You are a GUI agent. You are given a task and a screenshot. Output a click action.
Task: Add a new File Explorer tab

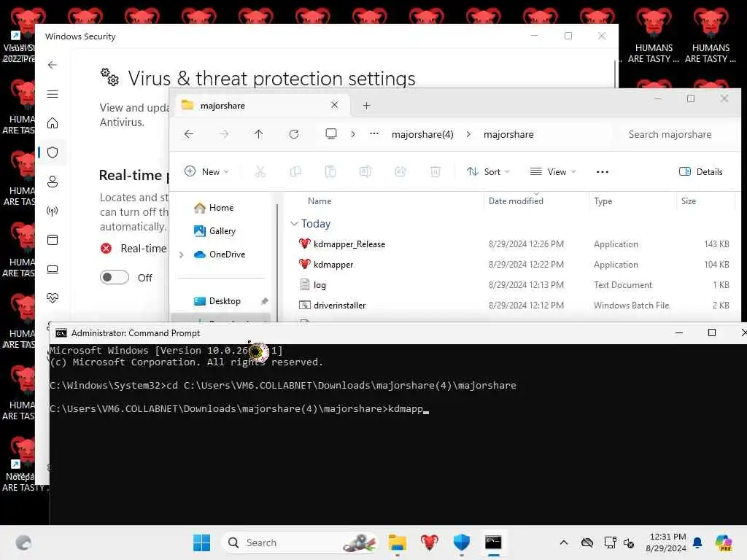pyautogui.click(x=366, y=106)
